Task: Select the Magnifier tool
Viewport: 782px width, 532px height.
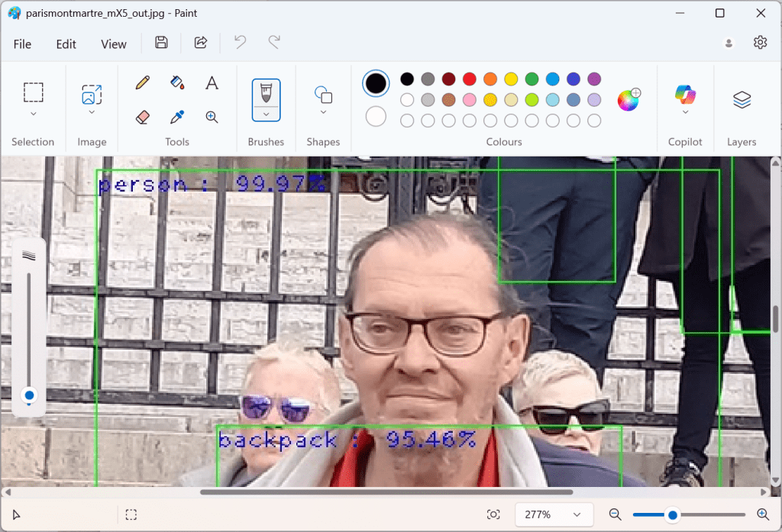Action: click(x=212, y=117)
